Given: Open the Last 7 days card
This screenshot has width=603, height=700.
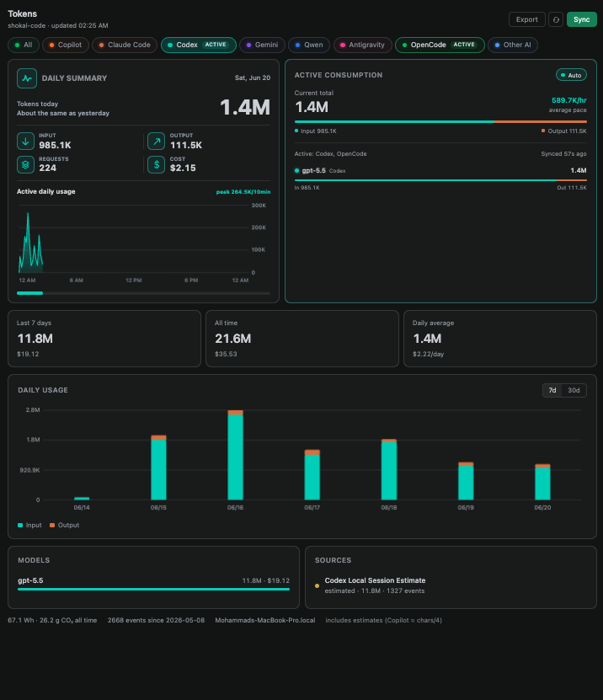Looking at the screenshot, I should point(104,339).
